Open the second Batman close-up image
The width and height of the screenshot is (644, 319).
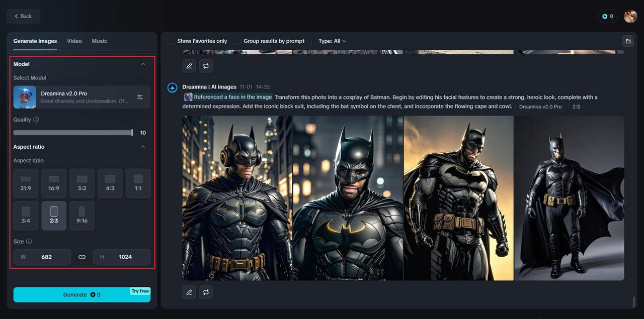(348, 198)
